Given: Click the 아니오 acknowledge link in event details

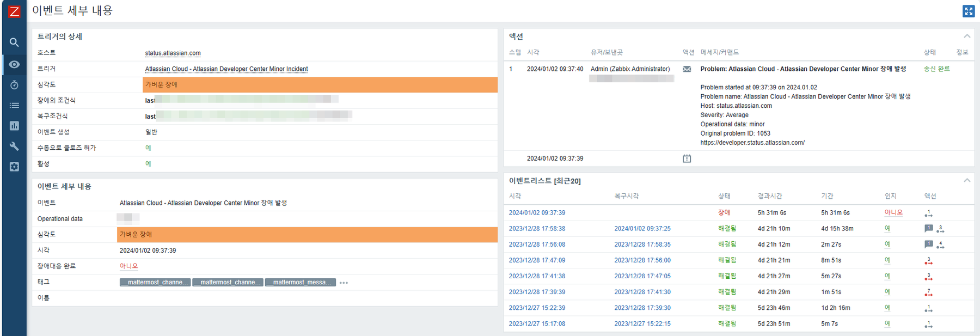Looking at the screenshot, I should pos(128,266).
